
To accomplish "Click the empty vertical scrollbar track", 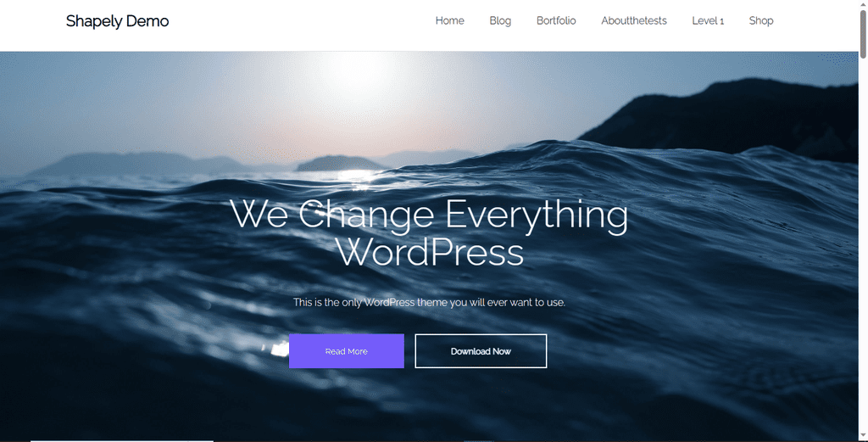I will coord(863,245).
